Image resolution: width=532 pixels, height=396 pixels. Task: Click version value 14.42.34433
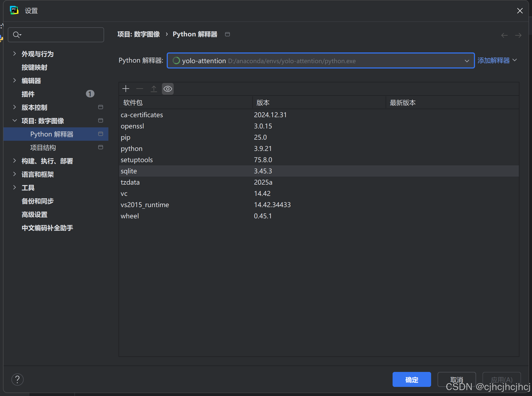[272, 205]
